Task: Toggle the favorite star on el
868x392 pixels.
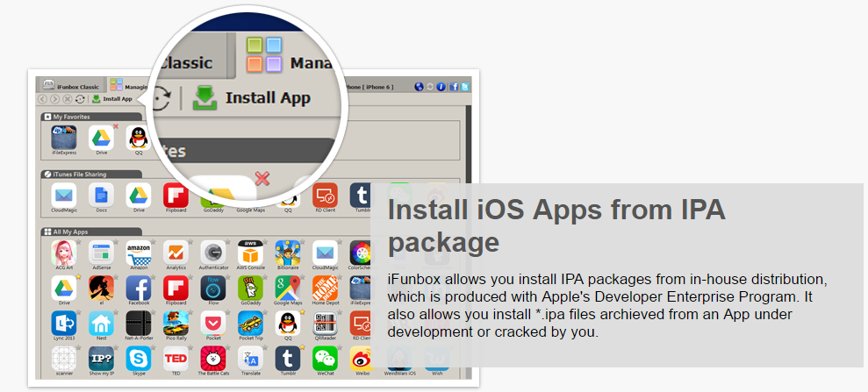Action: pyautogui.click(x=116, y=276)
